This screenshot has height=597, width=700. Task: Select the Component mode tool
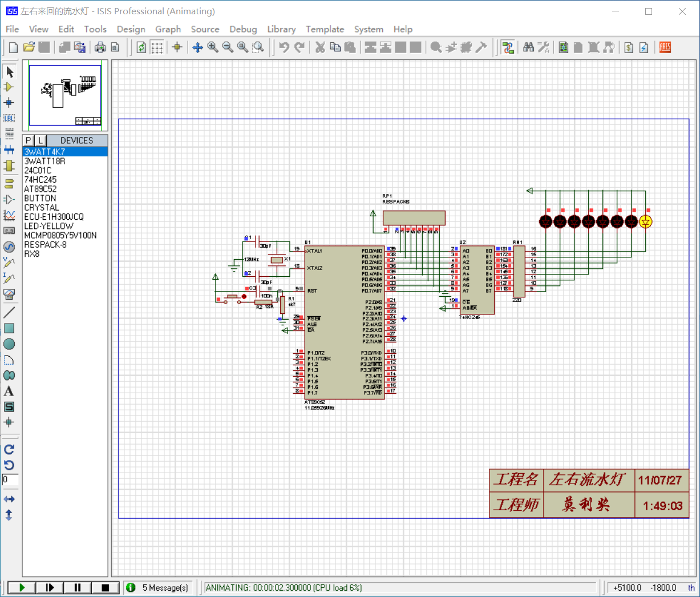9,87
